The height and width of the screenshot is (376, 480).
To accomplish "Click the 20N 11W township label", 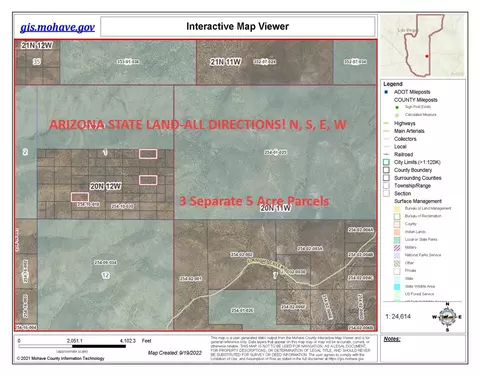I will (x=275, y=209).
